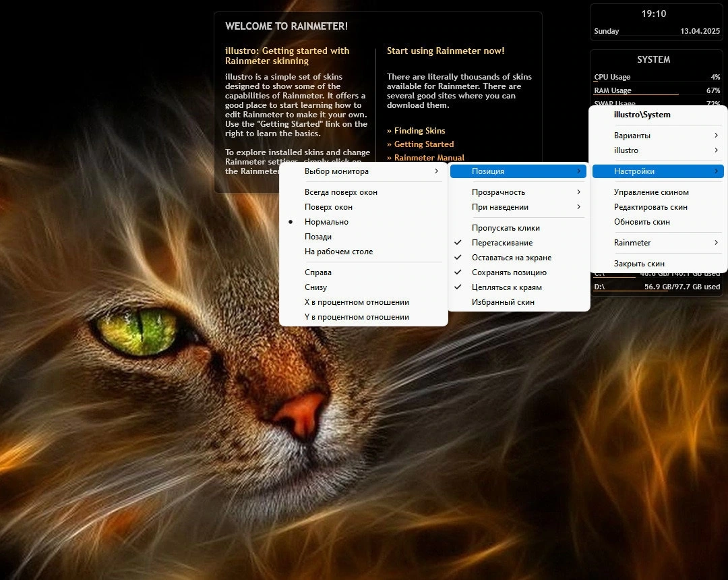Screen dimensions: 728x580
Task: Select the Нормально position radio option
Action: [x=363, y=221]
